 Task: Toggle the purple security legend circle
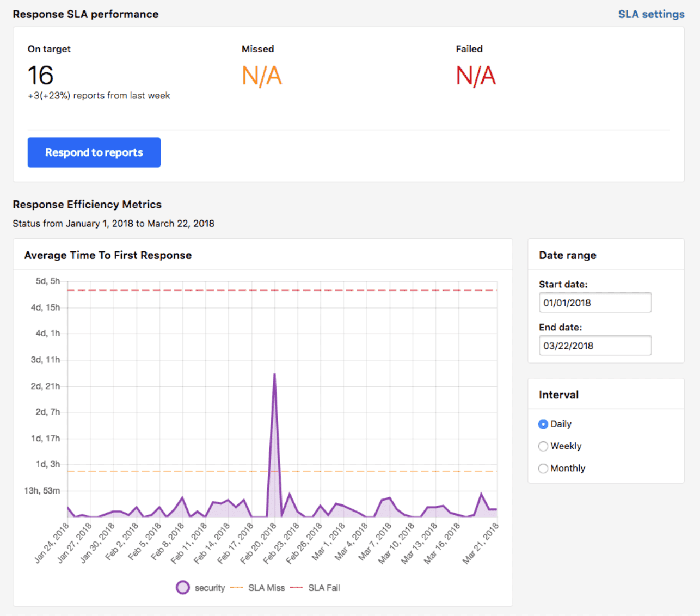pyautogui.click(x=183, y=588)
